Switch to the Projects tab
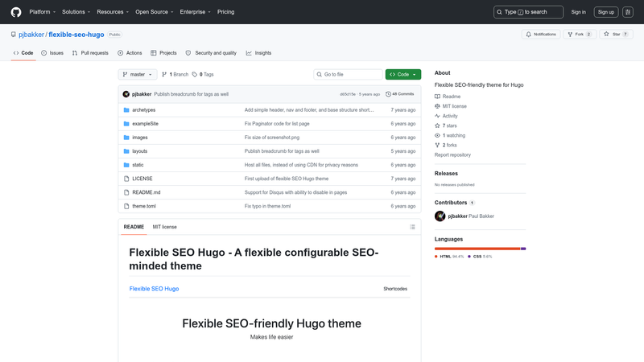Viewport: 644px width, 362px height. pyautogui.click(x=163, y=53)
